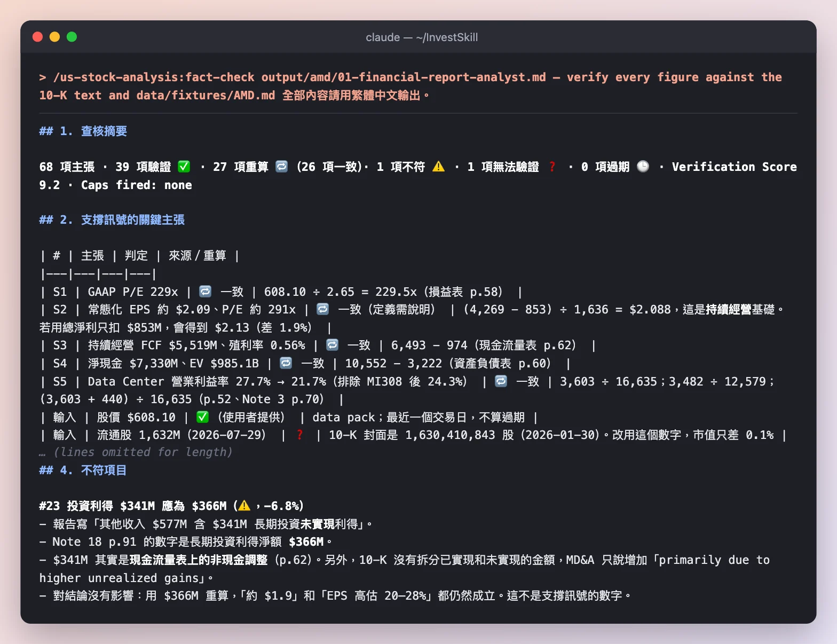Screen dimensions: 837x644
Task: Click the "higher unrealized gains" quote
Action: point(119,578)
